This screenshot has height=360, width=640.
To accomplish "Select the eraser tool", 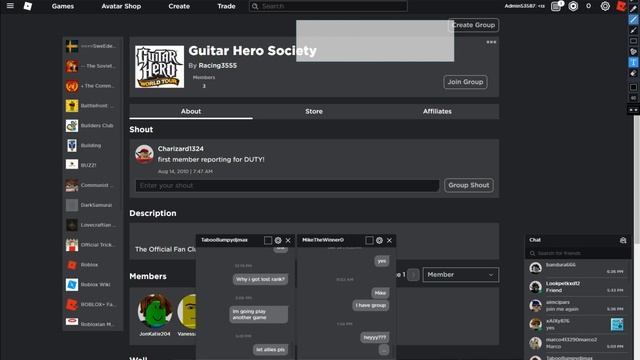I will pyautogui.click(x=633, y=73).
